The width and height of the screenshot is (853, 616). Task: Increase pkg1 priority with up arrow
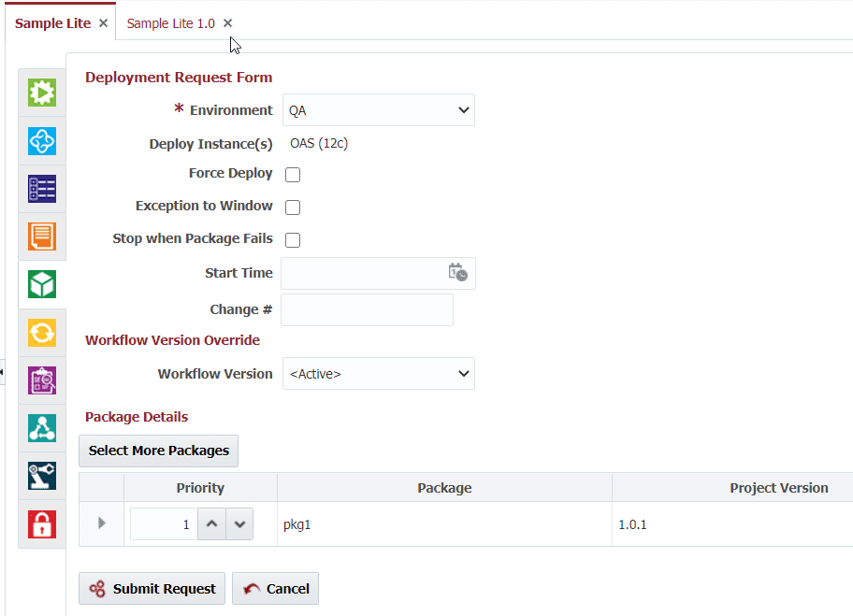(211, 524)
